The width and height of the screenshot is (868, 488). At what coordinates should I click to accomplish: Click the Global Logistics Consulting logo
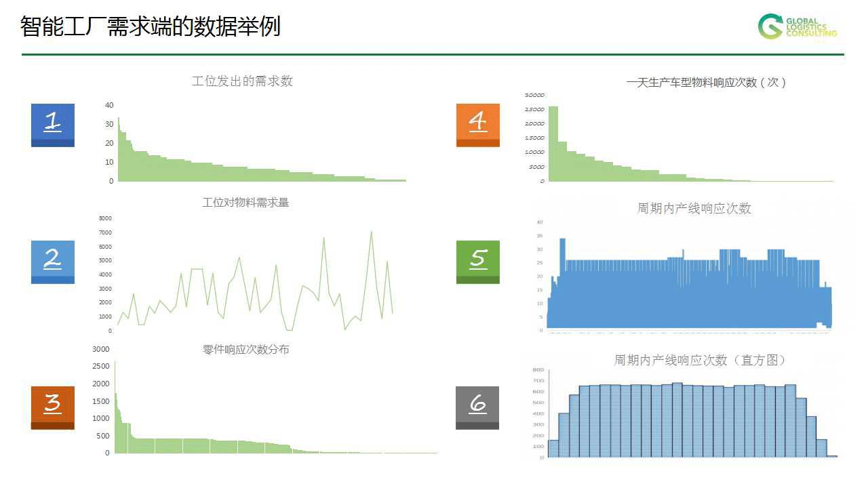point(797,26)
